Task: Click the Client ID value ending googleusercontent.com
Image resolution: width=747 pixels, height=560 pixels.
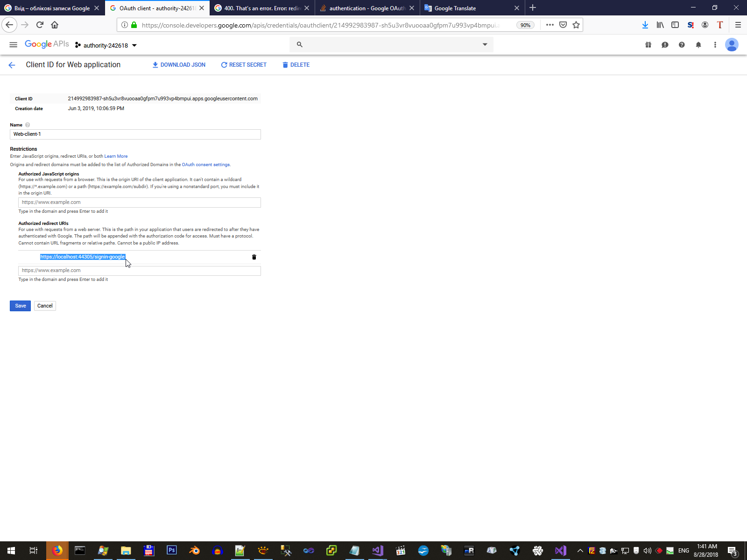Action: (163, 99)
